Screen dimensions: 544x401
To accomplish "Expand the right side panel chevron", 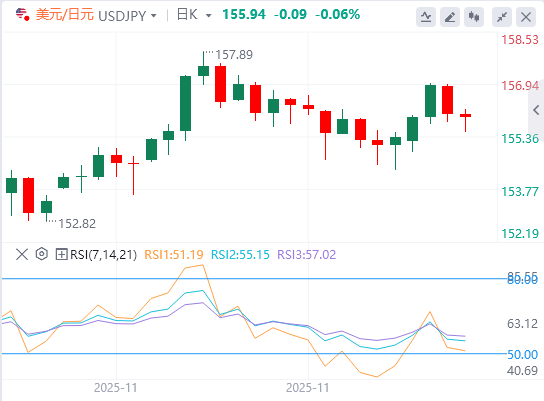I will (536, 110).
